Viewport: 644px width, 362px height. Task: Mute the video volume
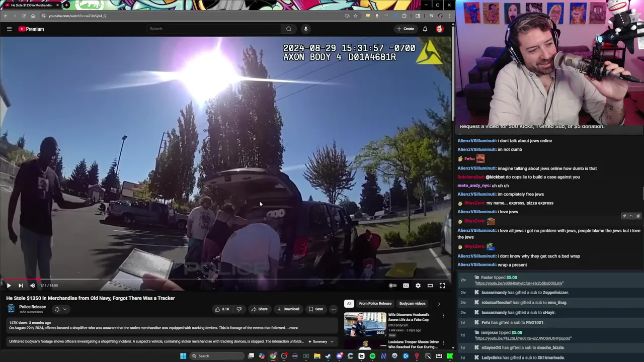coord(33,286)
